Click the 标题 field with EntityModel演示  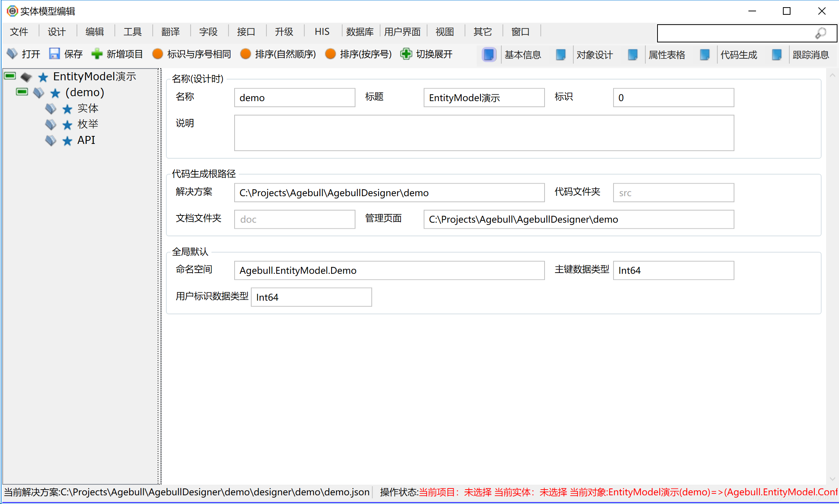click(x=484, y=98)
